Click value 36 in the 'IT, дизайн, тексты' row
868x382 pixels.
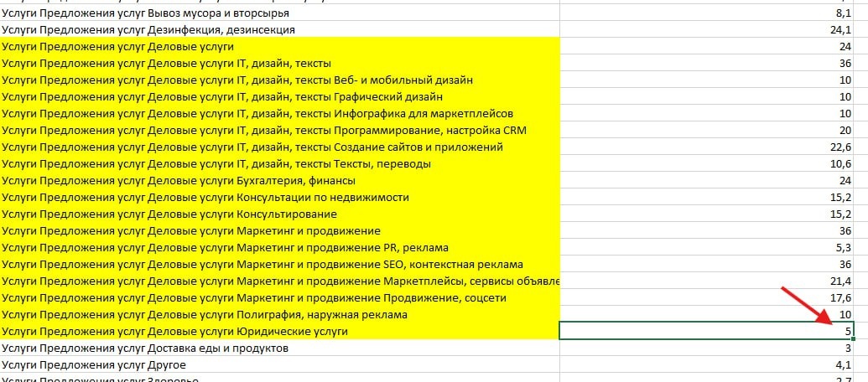coord(707,63)
